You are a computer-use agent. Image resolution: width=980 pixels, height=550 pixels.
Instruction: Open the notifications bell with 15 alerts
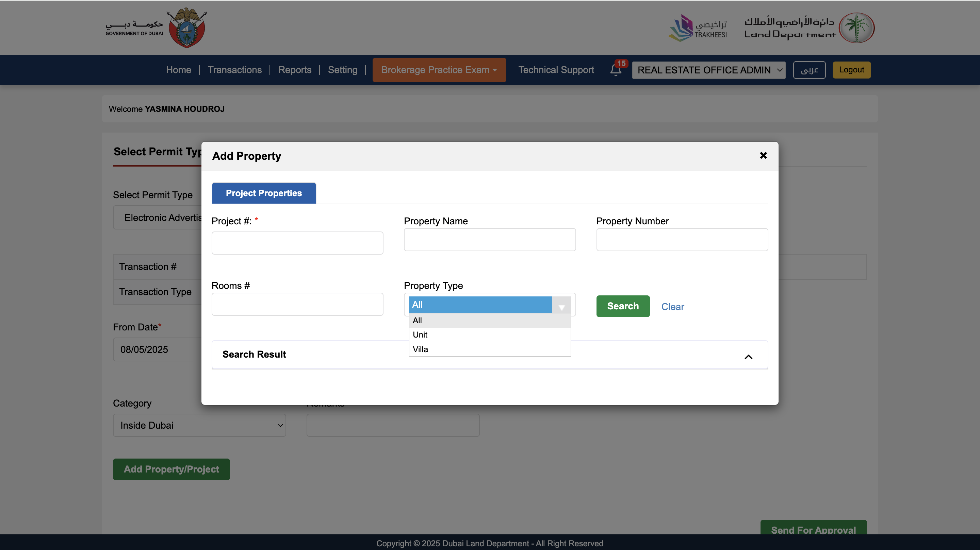[x=615, y=70]
